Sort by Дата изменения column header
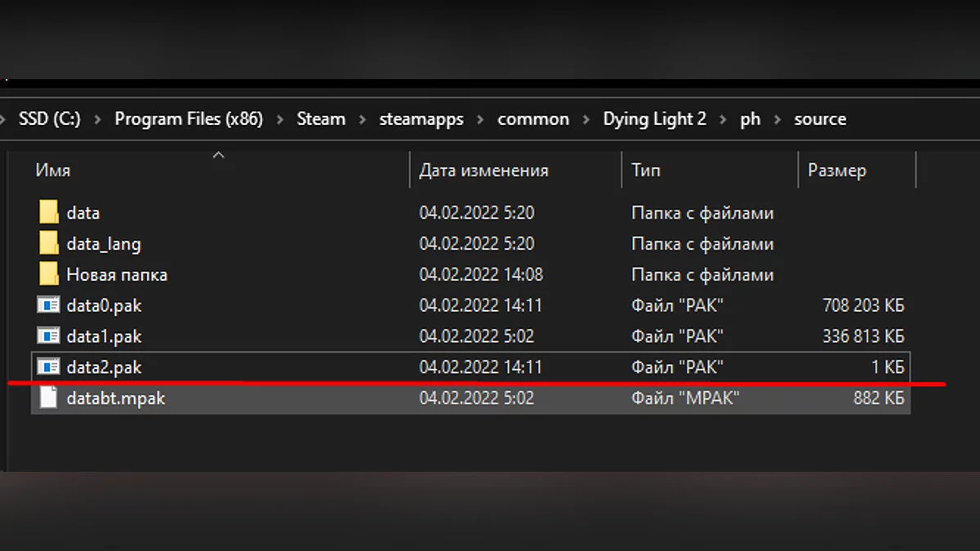 (x=483, y=171)
